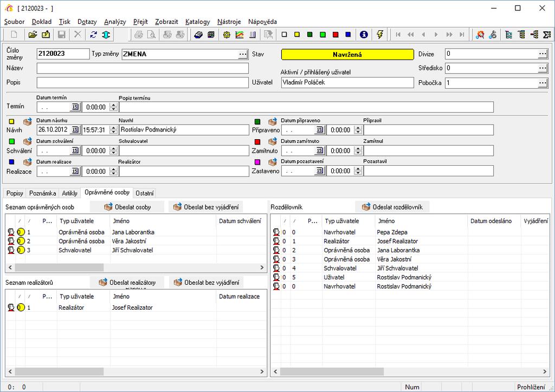
Task: Click the yellow square in toolbar
Action: click(296, 34)
